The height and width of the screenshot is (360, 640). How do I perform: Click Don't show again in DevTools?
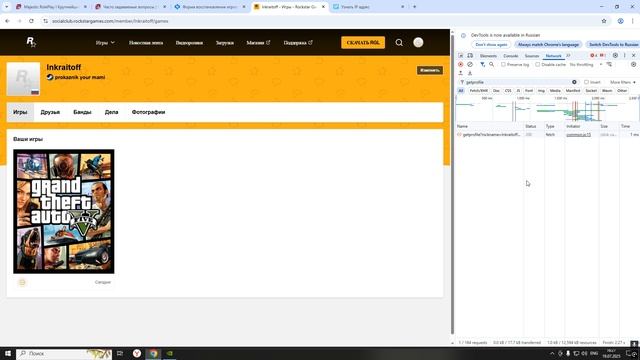(491, 44)
